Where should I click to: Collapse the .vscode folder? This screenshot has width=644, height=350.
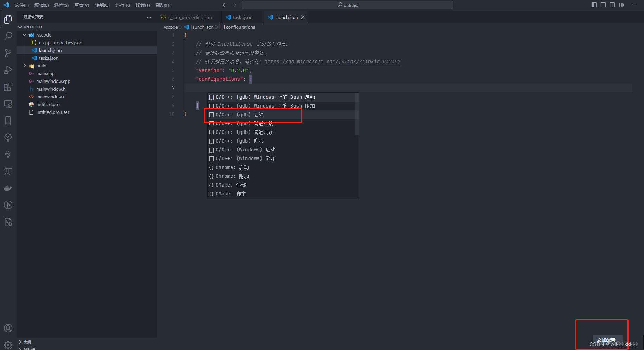tap(25, 35)
